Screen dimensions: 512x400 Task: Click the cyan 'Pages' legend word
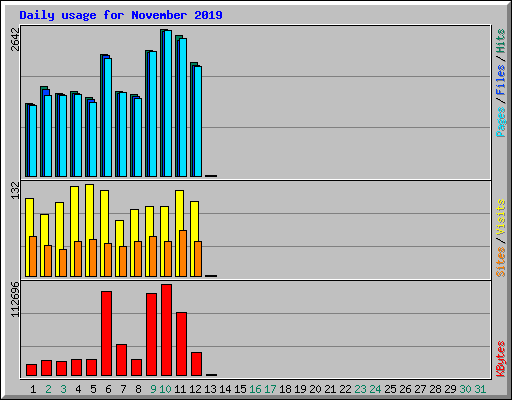(500, 122)
